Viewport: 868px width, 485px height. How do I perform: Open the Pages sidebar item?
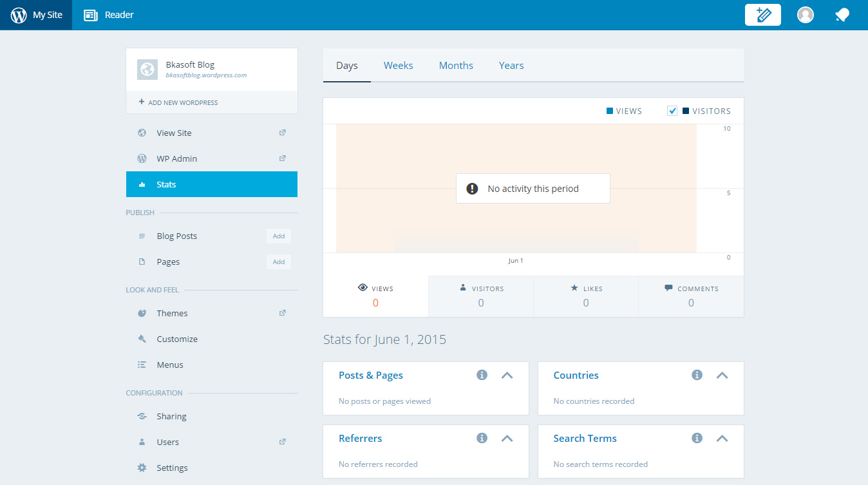click(x=212, y=262)
